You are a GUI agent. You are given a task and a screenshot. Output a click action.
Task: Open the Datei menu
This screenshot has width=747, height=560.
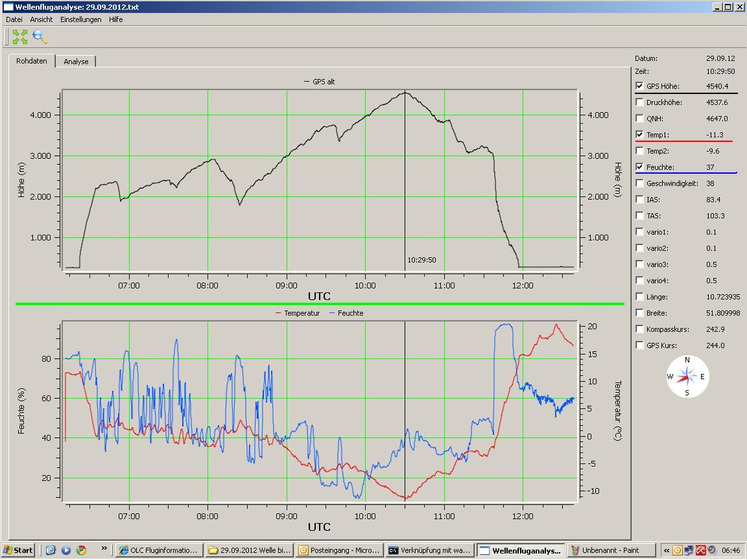[14, 19]
